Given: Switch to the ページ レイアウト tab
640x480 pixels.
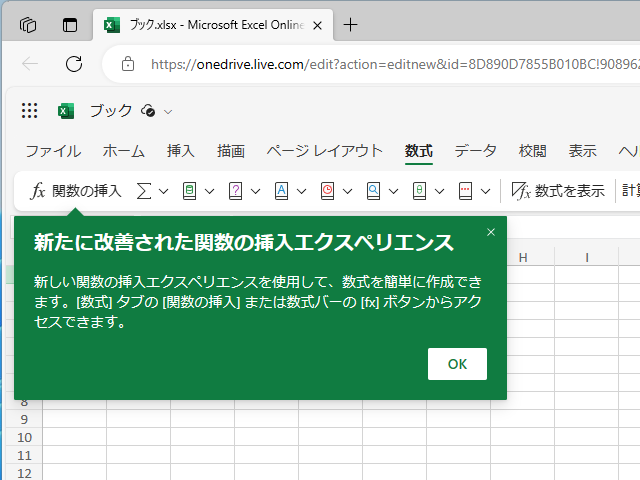Looking at the screenshot, I should pos(325,151).
